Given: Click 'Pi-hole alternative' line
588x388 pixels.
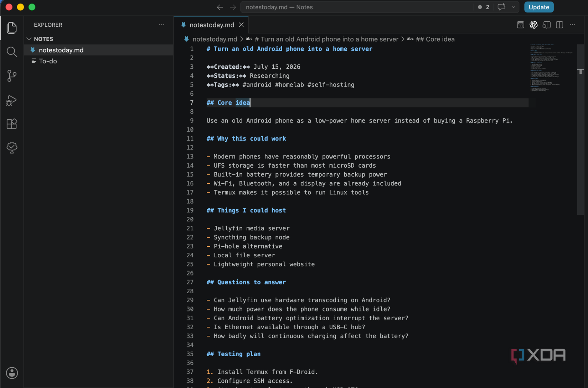Looking at the screenshot, I should click(x=244, y=246).
